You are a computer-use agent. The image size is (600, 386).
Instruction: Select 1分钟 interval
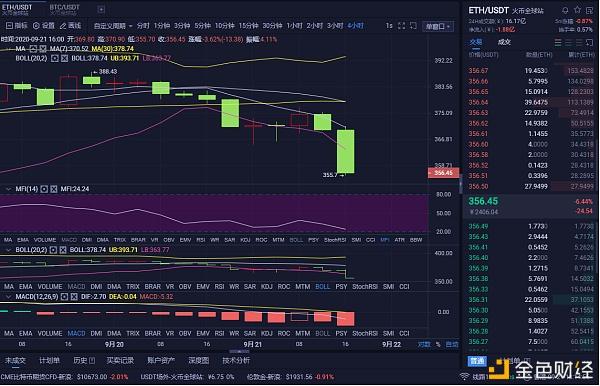tap(161, 26)
